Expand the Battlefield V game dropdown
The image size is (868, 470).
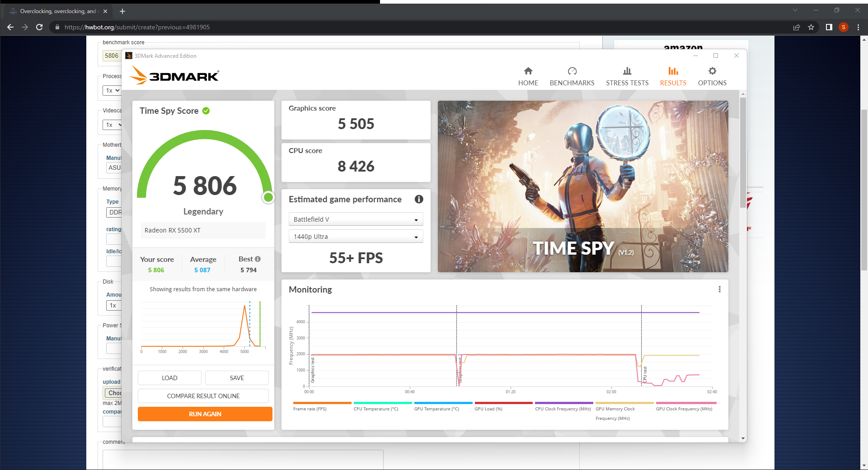[x=356, y=219]
